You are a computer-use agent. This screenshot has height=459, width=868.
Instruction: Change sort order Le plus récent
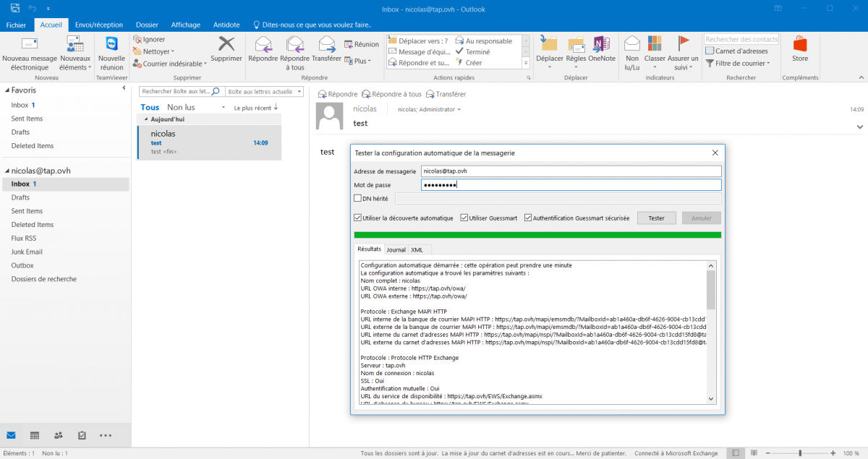click(x=256, y=108)
